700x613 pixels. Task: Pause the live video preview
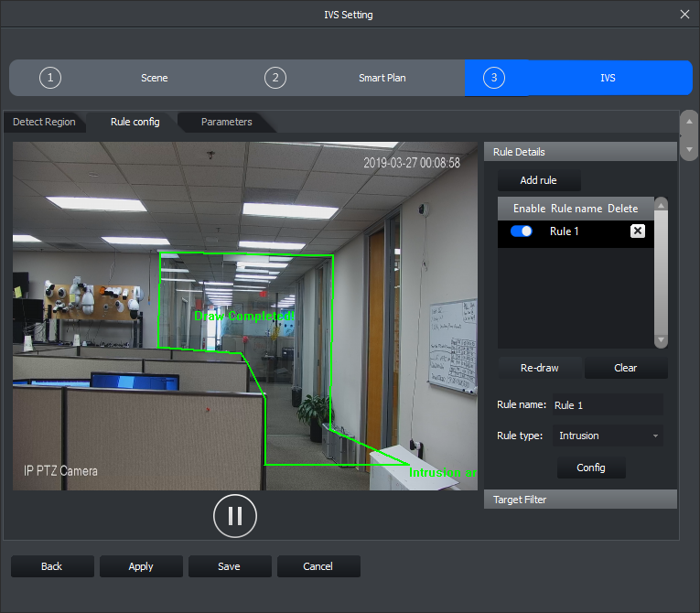pyautogui.click(x=235, y=516)
